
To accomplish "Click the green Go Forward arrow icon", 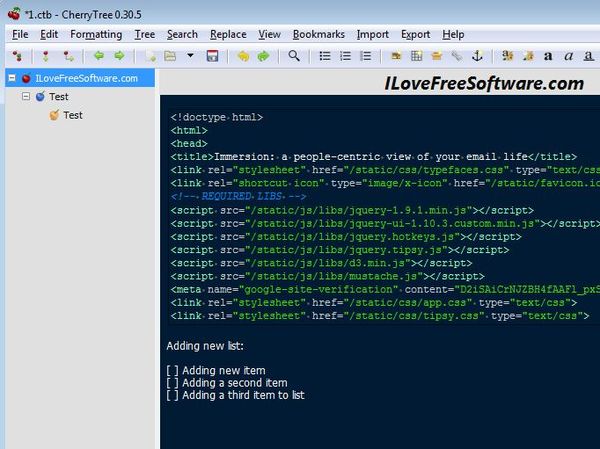I will tap(119, 56).
